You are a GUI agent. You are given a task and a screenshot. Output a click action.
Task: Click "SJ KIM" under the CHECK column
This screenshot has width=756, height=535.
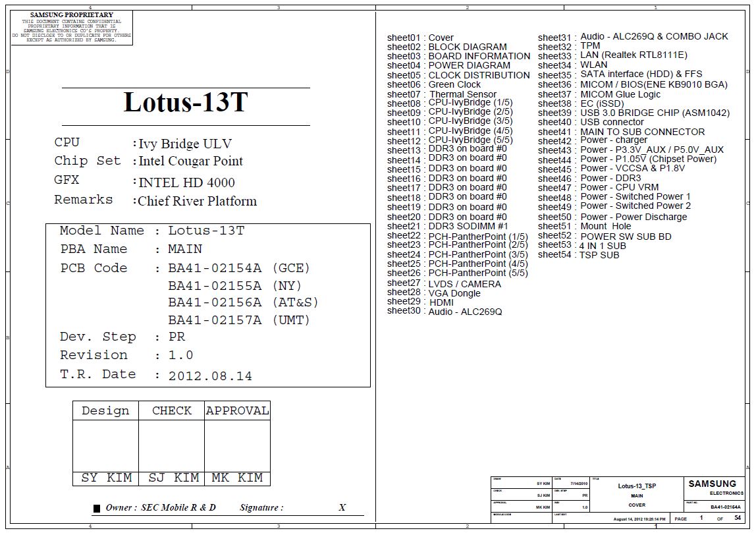[x=174, y=478]
